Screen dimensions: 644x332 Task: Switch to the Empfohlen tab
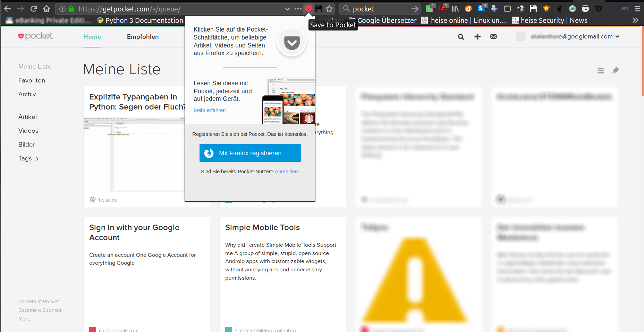click(x=143, y=37)
